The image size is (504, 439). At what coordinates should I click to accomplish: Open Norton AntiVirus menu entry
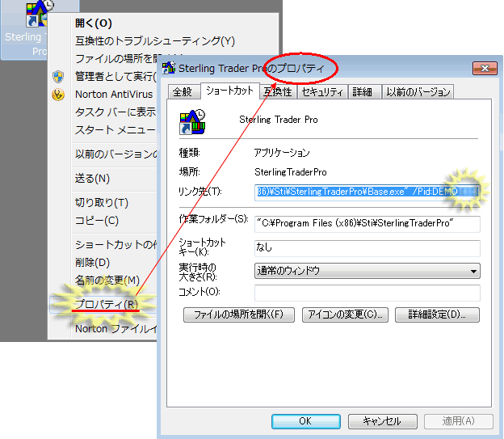click(x=114, y=95)
